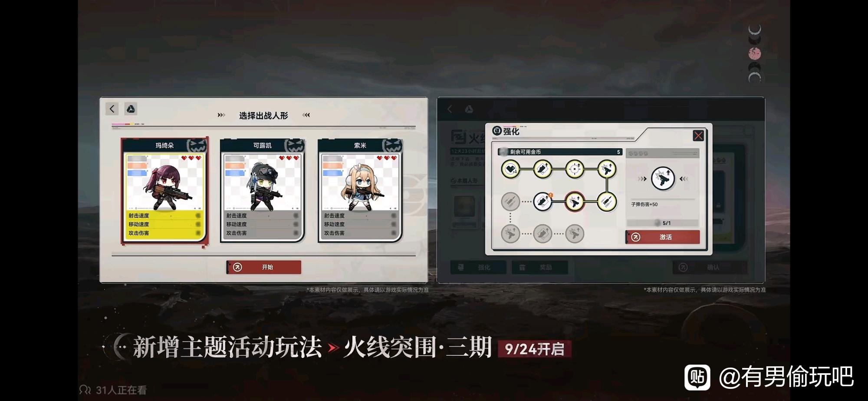Select the 索米 character card
Screen dimensions: 868x401
(x=360, y=191)
